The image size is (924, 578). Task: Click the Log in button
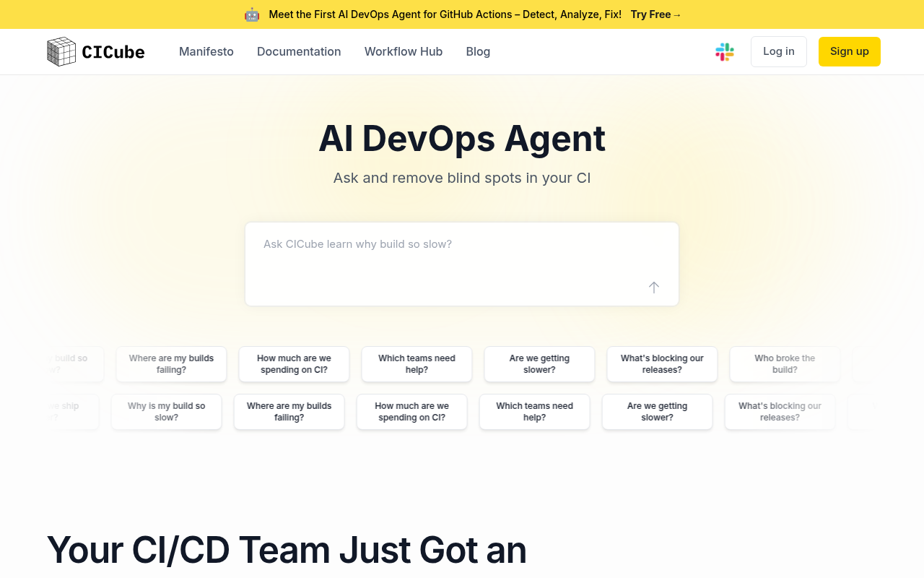pos(778,51)
